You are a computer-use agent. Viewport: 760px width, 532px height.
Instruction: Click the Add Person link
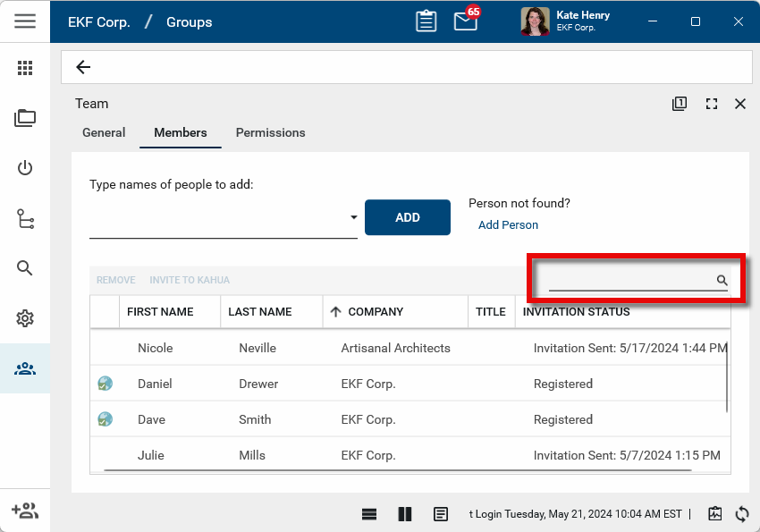click(508, 225)
